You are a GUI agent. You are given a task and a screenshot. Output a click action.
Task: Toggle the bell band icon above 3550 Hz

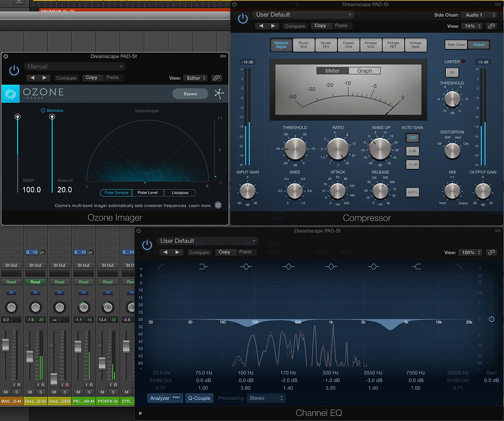pos(373,266)
